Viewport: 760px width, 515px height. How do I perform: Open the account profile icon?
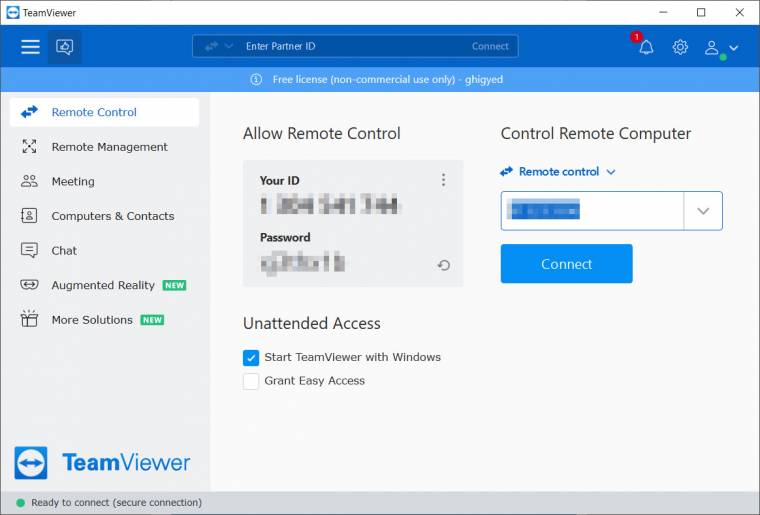pyautogui.click(x=711, y=47)
